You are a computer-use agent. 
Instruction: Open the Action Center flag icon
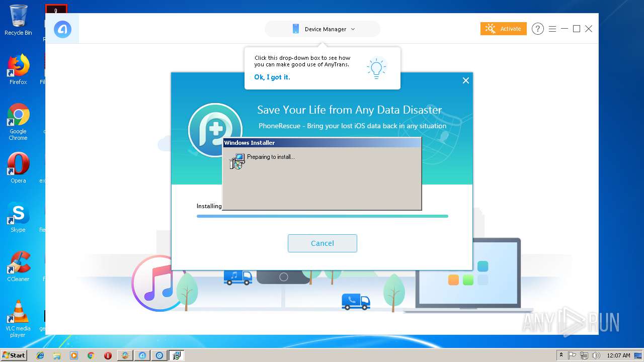coord(572,355)
